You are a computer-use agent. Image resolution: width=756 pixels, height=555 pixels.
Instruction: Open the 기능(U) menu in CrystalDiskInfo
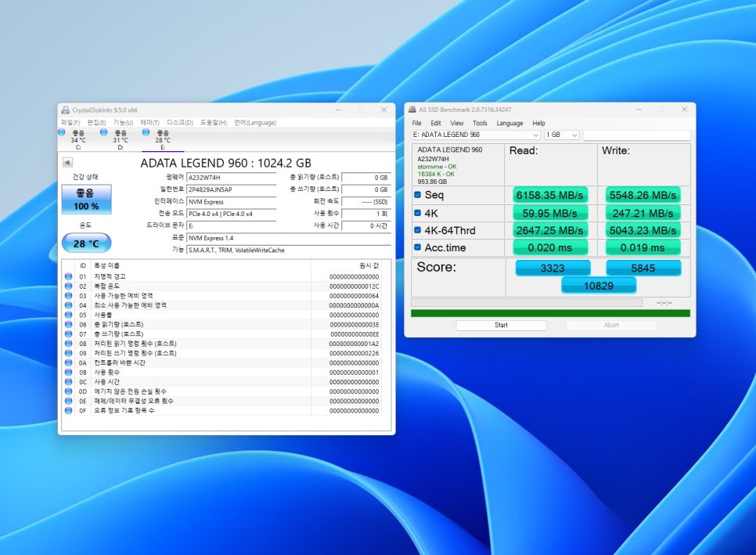click(x=123, y=122)
